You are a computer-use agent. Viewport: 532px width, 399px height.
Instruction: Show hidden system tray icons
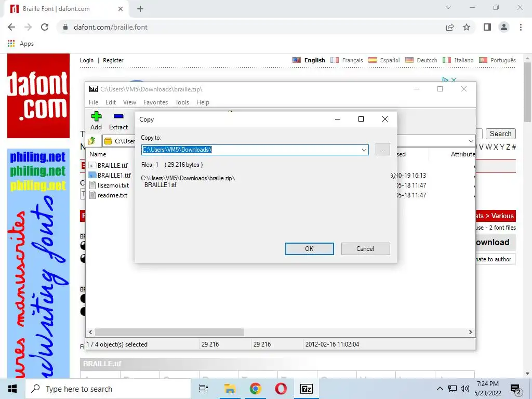click(440, 389)
